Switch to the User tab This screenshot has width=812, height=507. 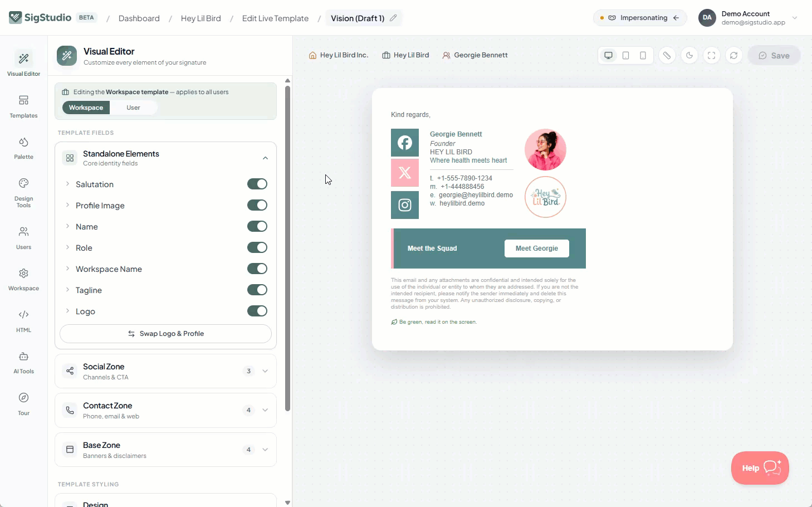133,108
